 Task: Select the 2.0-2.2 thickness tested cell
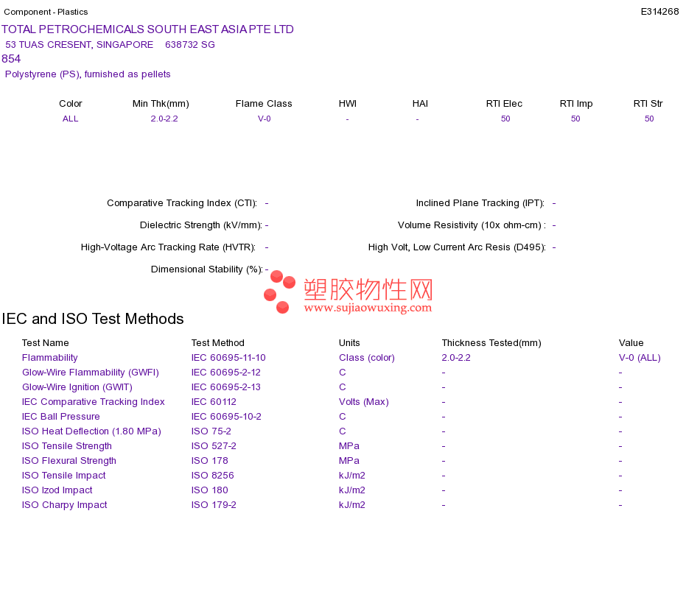456,357
